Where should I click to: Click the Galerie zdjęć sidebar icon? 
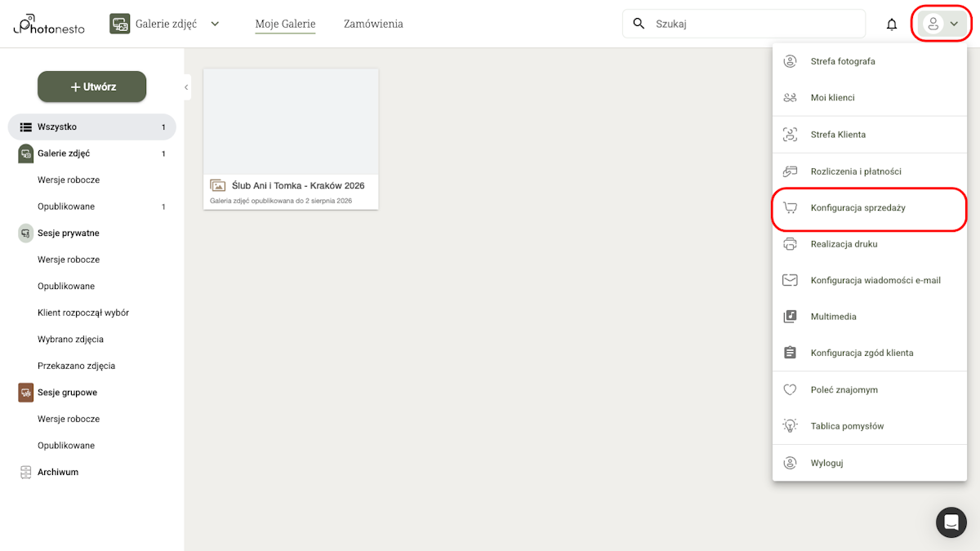coord(26,153)
